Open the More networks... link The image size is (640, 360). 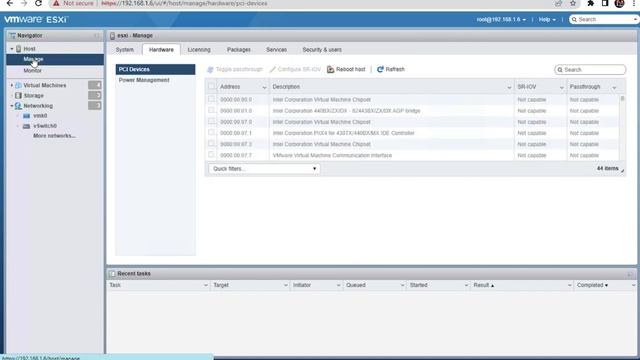[x=54, y=136]
